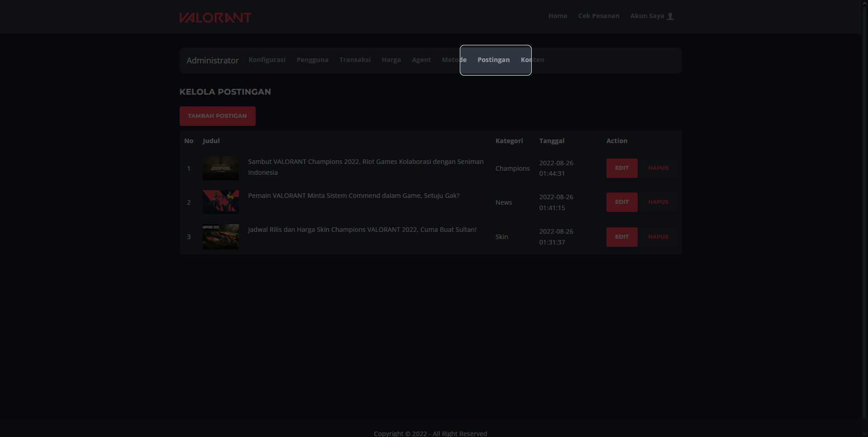Click the 'Kategori' column header
The image size is (868, 437).
pyautogui.click(x=509, y=141)
